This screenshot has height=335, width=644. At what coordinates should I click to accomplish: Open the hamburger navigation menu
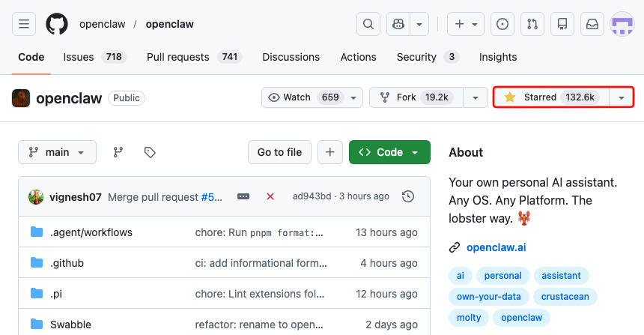(x=24, y=24)
